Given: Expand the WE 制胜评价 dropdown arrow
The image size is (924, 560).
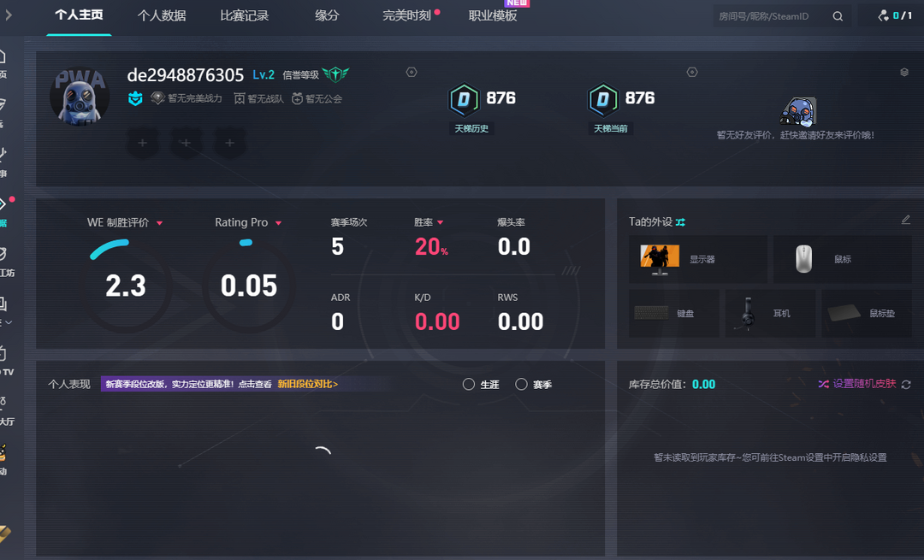Looking at the screenshot, I should 159,223.
